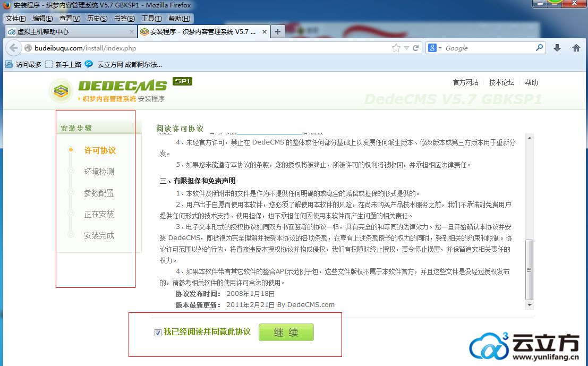Select the 许可协议 install step
588x366 pixels.
[x=100, y=151]
